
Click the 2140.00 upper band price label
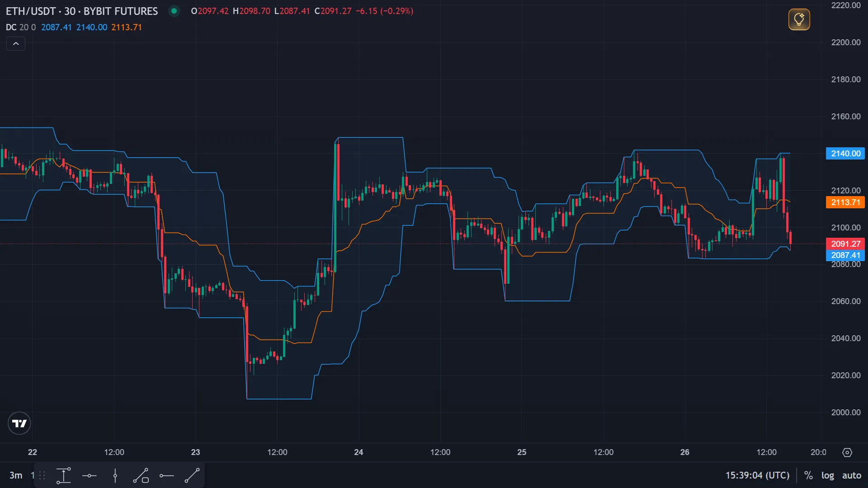845,154
